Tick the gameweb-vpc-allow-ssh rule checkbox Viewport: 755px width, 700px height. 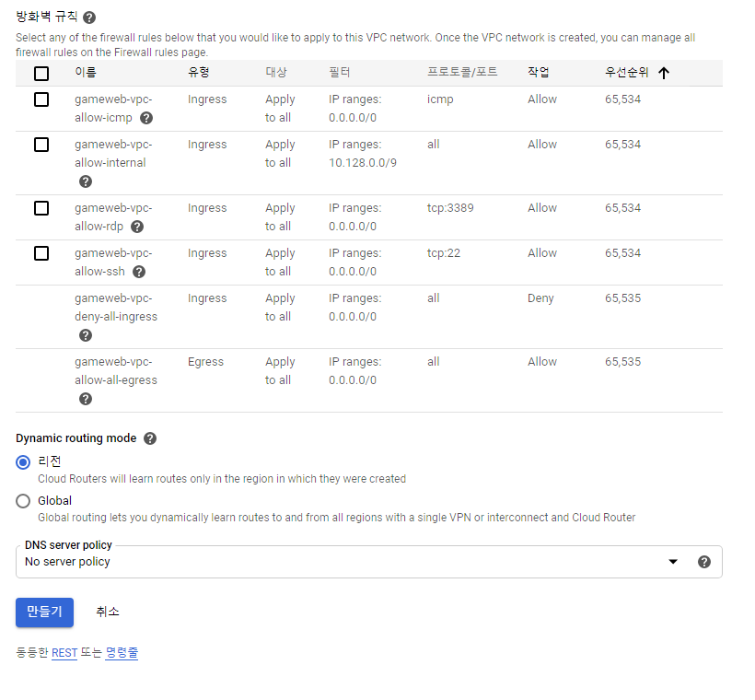tap(41, 253)
